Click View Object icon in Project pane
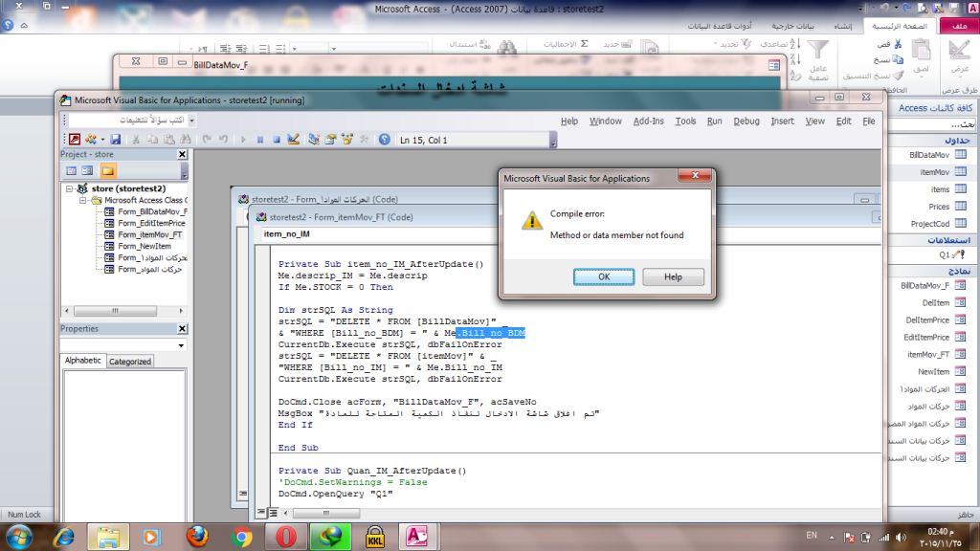980x551 pixels. pos(87,170)
